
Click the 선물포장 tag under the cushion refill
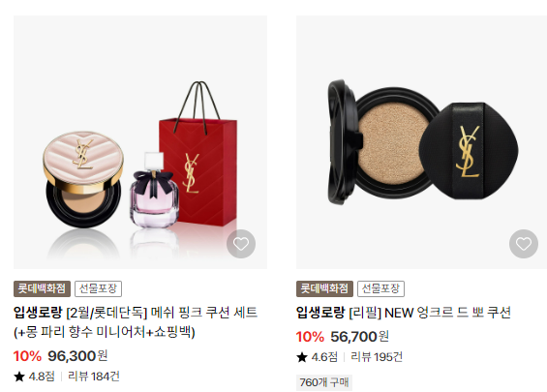[x=380, y=288]
